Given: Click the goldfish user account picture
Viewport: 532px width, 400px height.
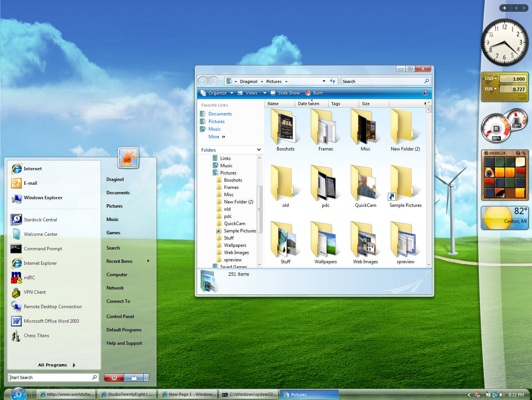Looking at the screenshot, I should click(128, 157).
